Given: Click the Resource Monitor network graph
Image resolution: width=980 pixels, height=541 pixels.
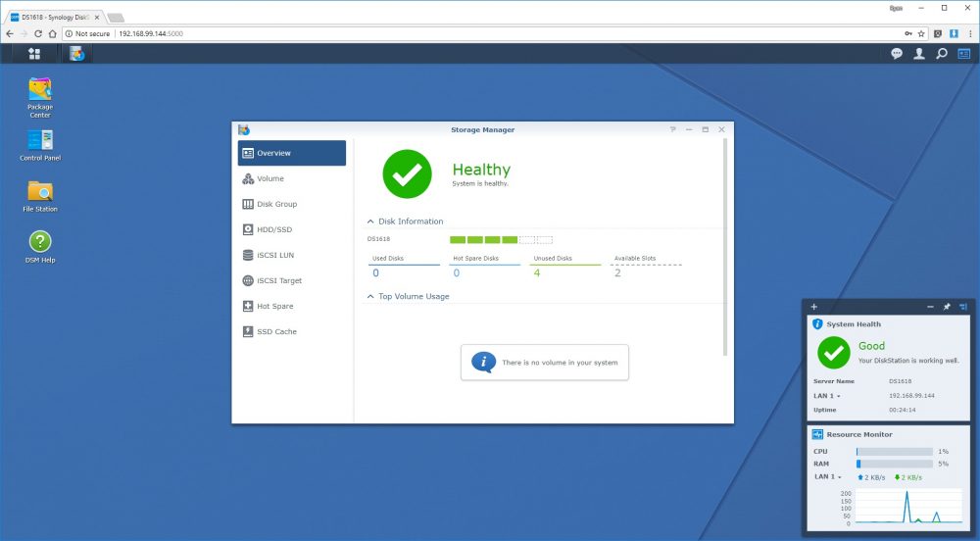Looking at the screenshot, I should click(x=908, y=507).
